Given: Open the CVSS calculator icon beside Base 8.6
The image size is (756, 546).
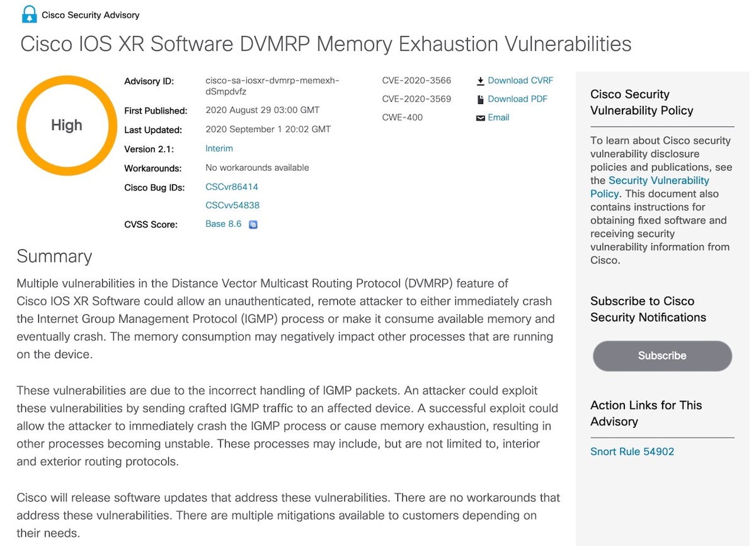Looking at the screenshot, I should click(x=253, y=224).
